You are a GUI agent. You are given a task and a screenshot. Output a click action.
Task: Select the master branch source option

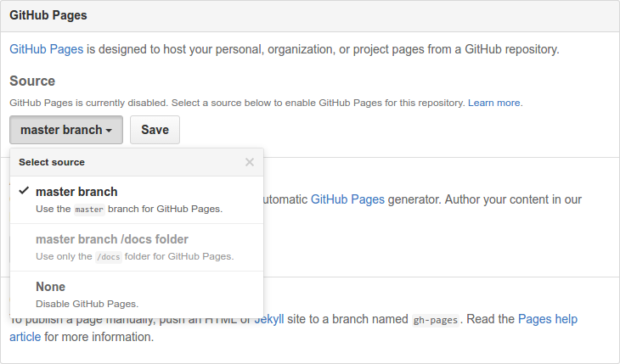pos(76,192)
